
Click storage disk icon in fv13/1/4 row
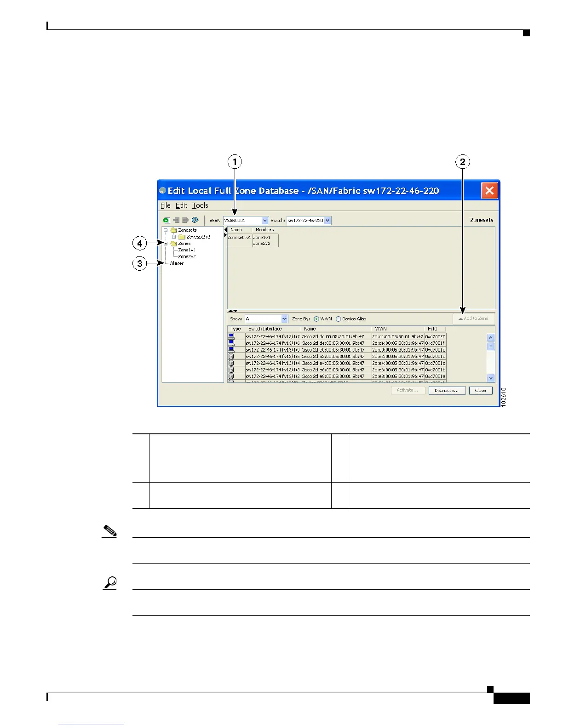[231, 363]
